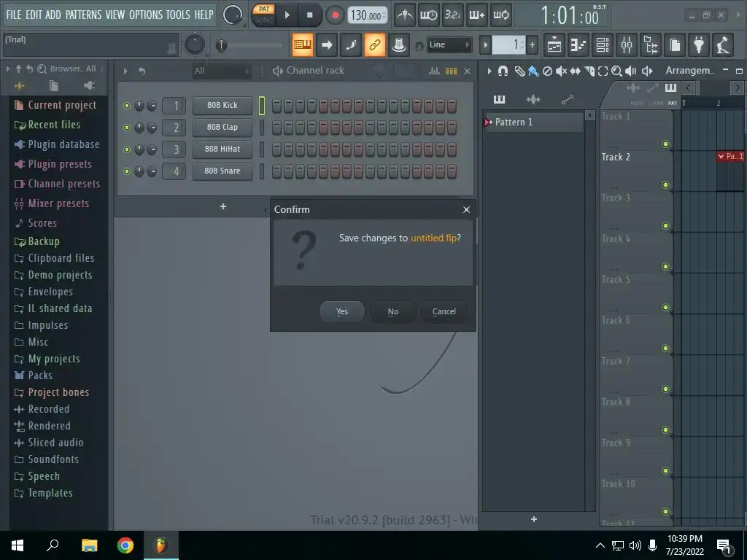Select the playlist slip tool
The image size is (747, 560).
[575, 71]
